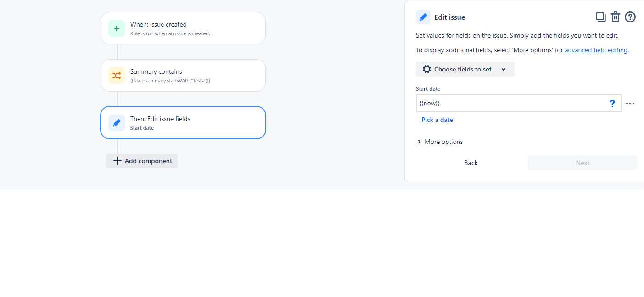Select the Summary contains condition card
644x297 pixels.
coord(183,75)
